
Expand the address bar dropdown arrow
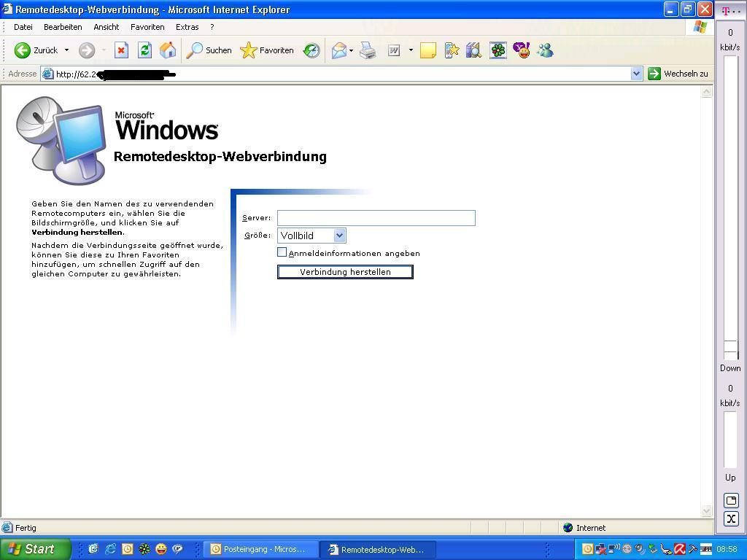tap(636, 74)
